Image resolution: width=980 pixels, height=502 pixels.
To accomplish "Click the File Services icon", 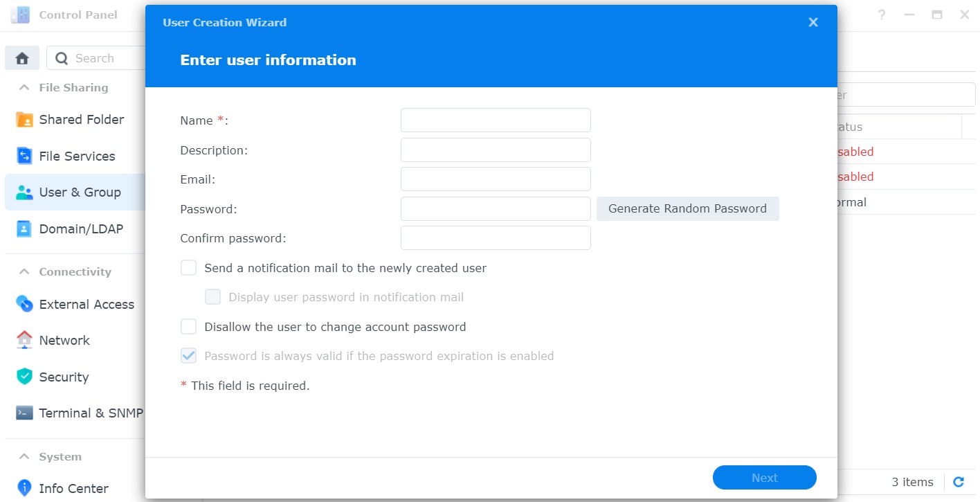I will [x=24, y=156].
